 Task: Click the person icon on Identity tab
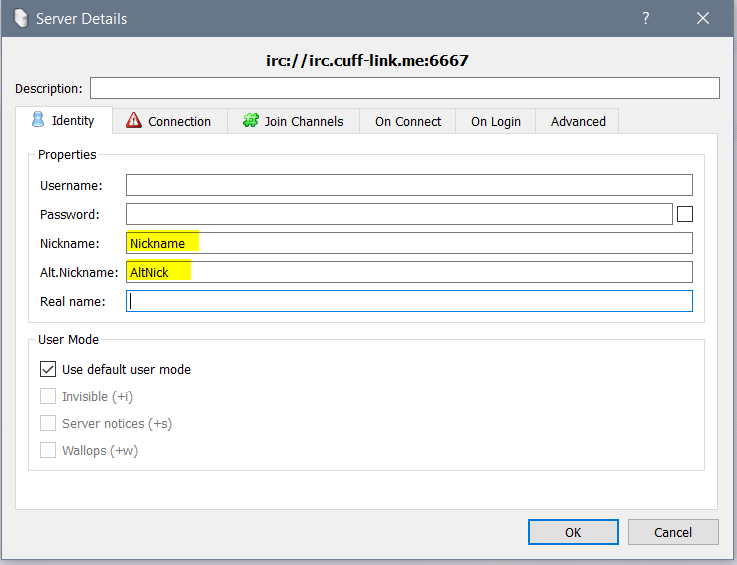pyautogui.click(x=38, y=120)
